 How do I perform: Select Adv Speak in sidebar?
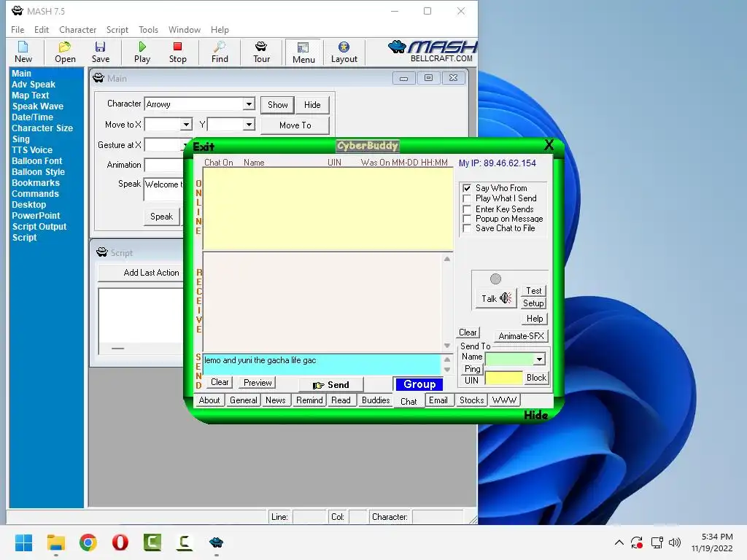click(34, 85)
